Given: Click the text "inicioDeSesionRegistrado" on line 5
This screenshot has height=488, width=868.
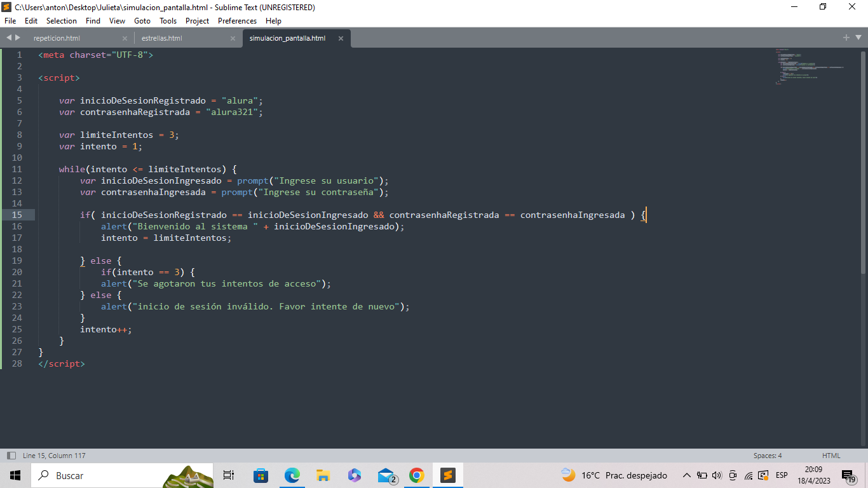Looking at the screenshot, I should [143, 100].
